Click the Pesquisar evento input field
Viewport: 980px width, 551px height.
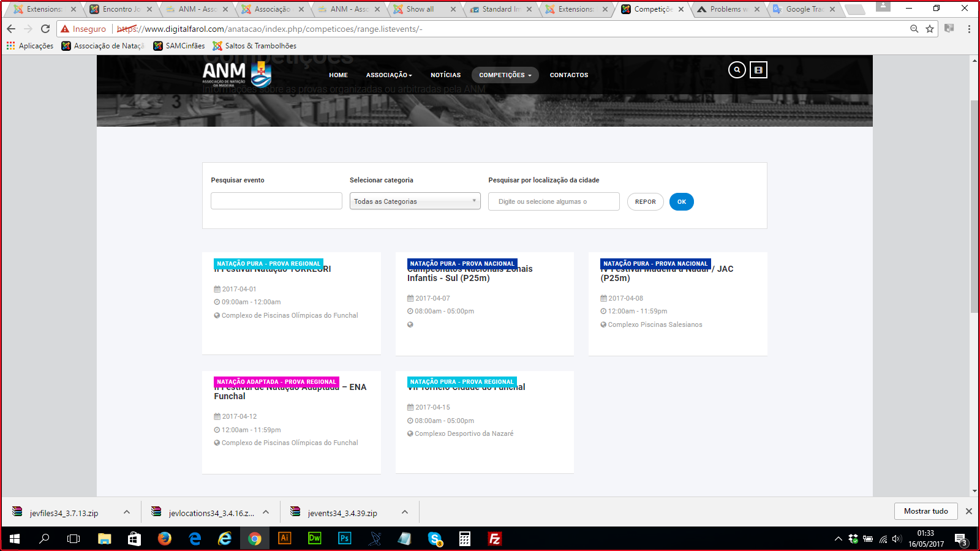276,201
